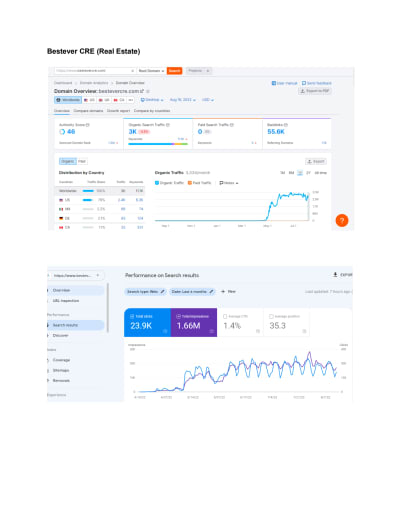Click the DE row in country distribution
This screenshot has width=400, height=518.
point(100,218)
